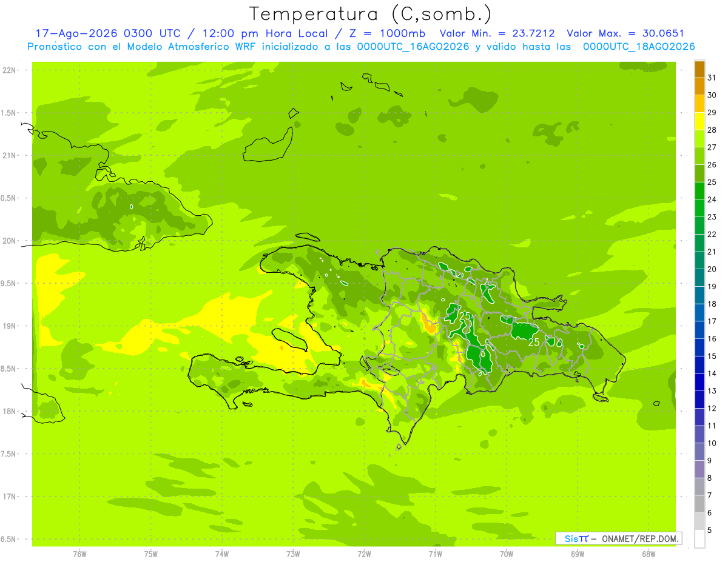Click the '8.5N' latitude axis label

tap(9, 369)
